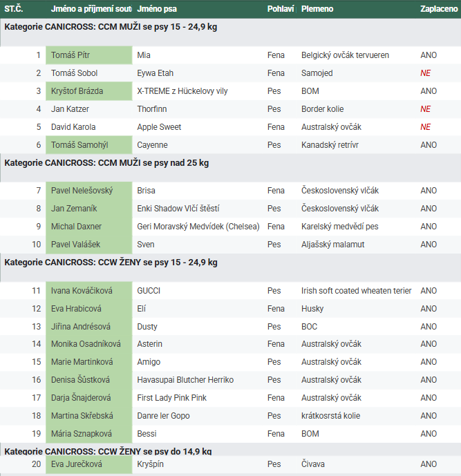461x476 pixels.
Task: Select competitor Pavel Nelešovský
Action: click(x=82, y=191)
